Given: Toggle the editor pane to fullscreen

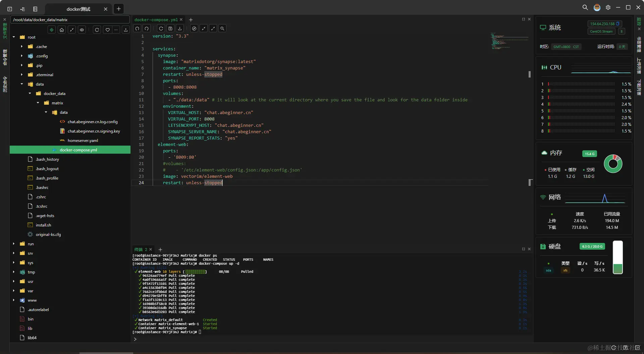Looking at the screenshot, I should pyautogui.click(x=523, y=19).
